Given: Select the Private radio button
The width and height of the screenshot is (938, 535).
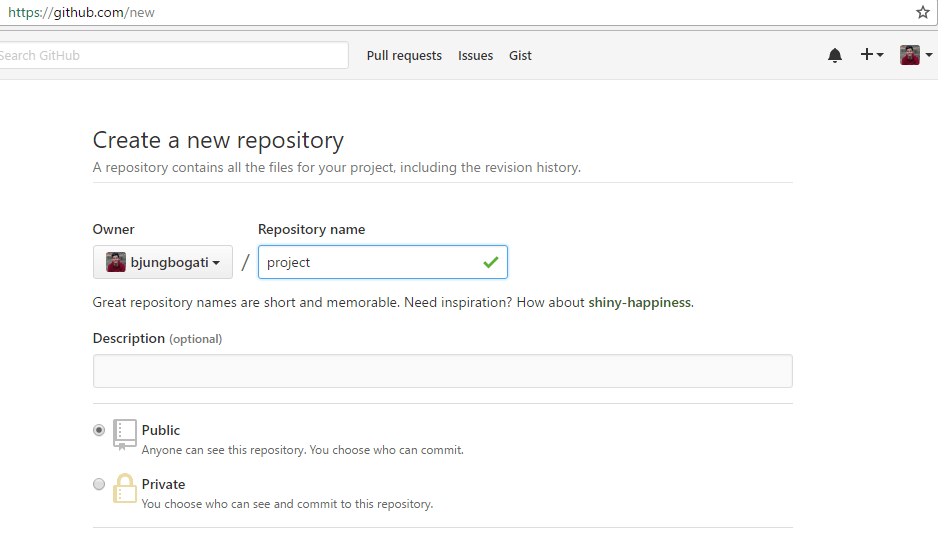Looking at the screenshot, I should (x=99, y=484).
